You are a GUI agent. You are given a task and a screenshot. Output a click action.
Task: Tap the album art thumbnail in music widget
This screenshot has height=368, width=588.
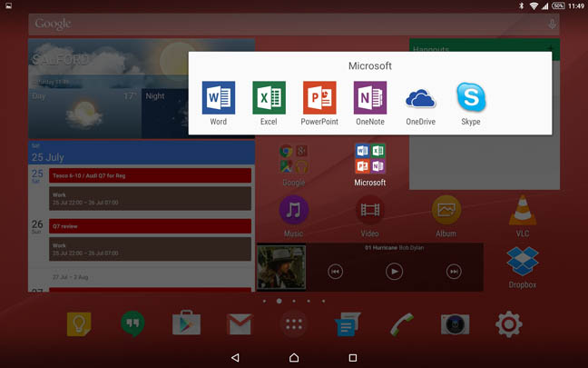click(x=281, y=267)
